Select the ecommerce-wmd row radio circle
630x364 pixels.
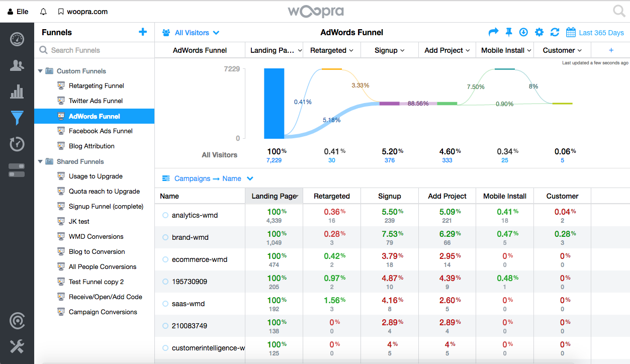point(165,259)
